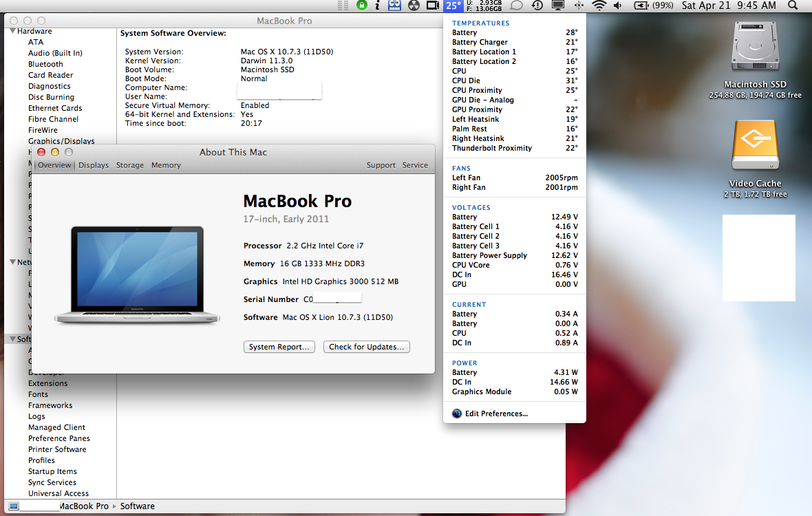Collapse the Hardware section triangle
812x516 pixels.
pos(12,31)
